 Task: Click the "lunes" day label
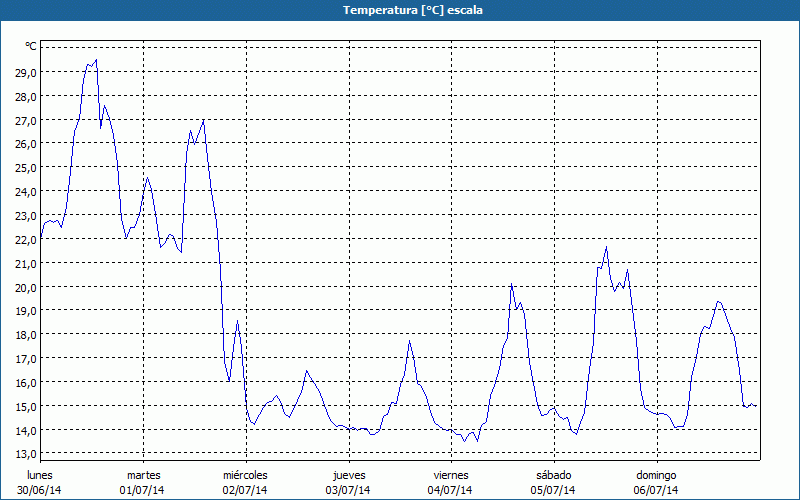pyautogui.click(x=40, y=475)
